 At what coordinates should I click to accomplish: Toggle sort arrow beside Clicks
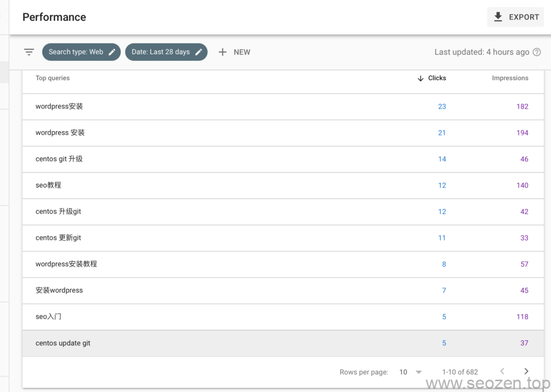(421, 79)
